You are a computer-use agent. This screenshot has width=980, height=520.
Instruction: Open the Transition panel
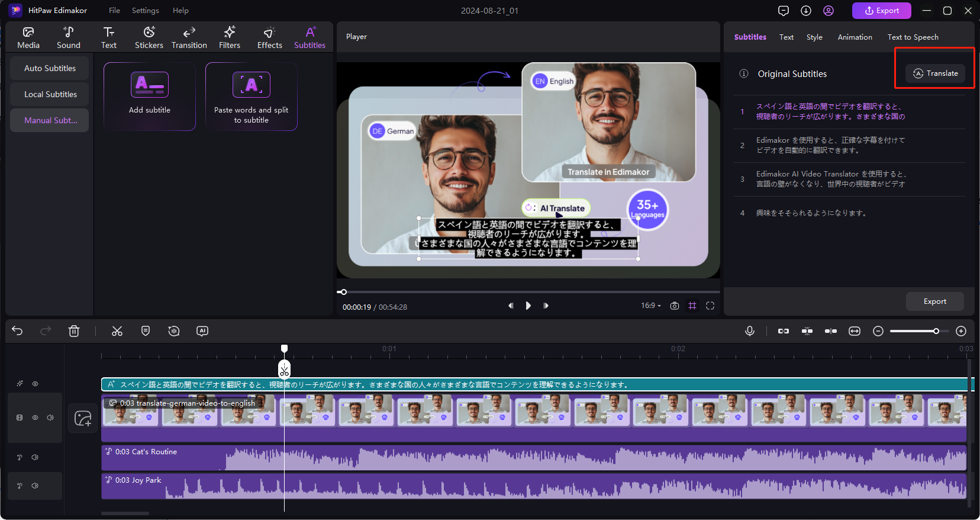tap(189, 37)
